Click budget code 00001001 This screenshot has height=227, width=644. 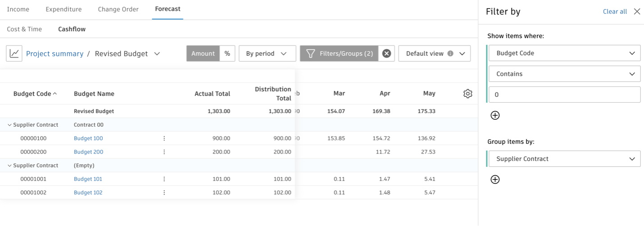point(33,179)
